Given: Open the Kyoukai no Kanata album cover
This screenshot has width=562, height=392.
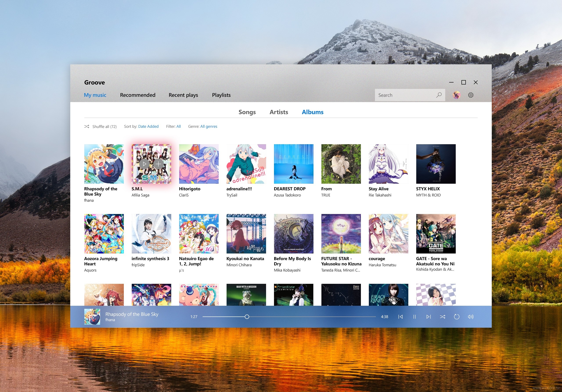Looking at the screenshot, I should tap(246, 234).
